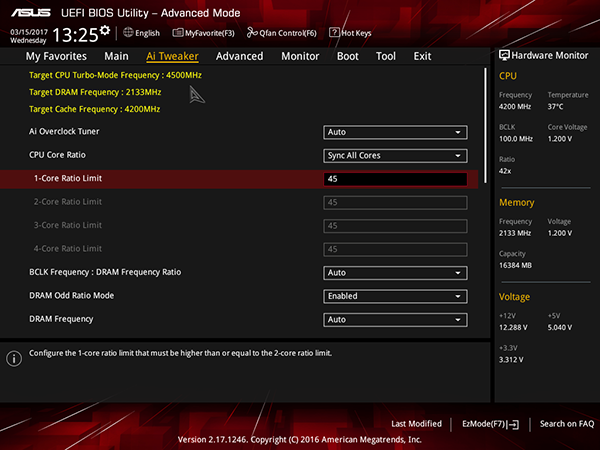The width and height of the screenshot is (600, 450).
Task: Click the info icon in the help area
Action: (x=14, y=359)
